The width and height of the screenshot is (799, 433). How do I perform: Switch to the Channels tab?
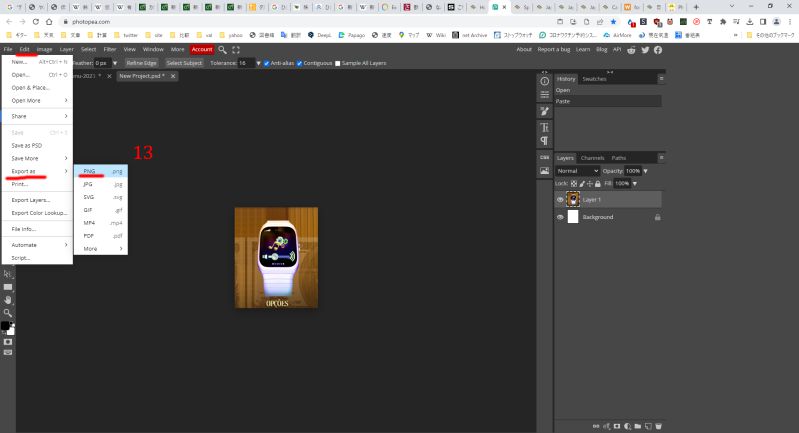tap(592, 158)
